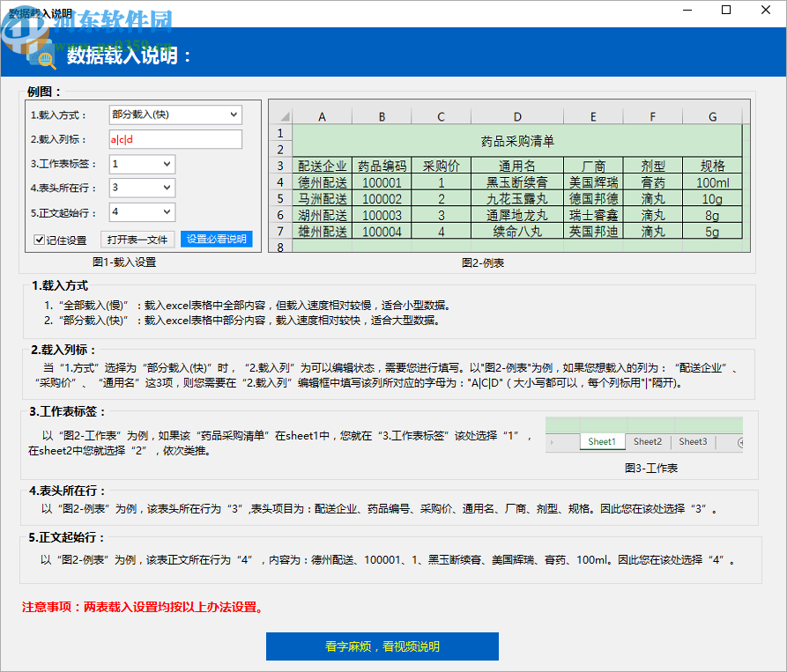Select the Sheet3 tab

coord(693,441)
